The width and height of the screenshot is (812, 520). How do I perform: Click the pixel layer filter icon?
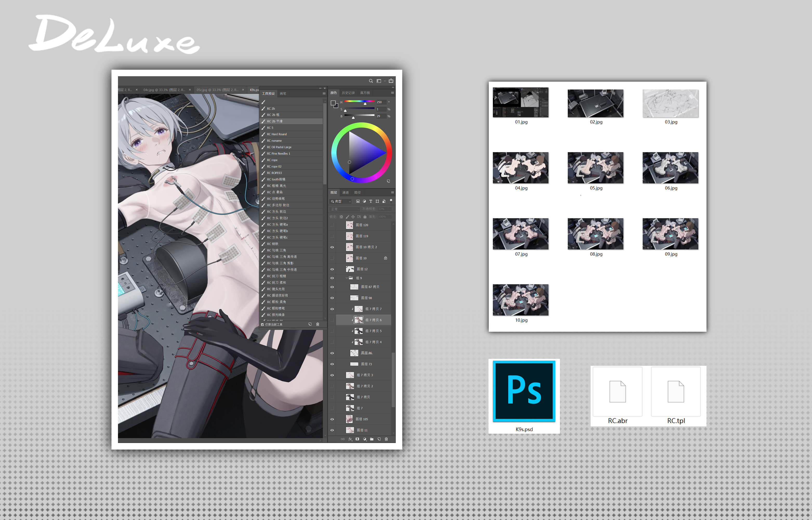[358, 201]
